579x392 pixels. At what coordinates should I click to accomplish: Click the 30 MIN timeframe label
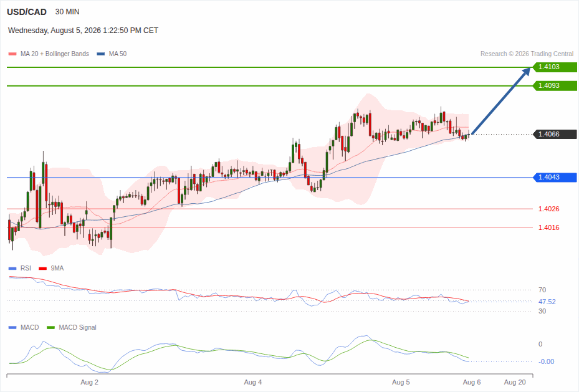67,12
